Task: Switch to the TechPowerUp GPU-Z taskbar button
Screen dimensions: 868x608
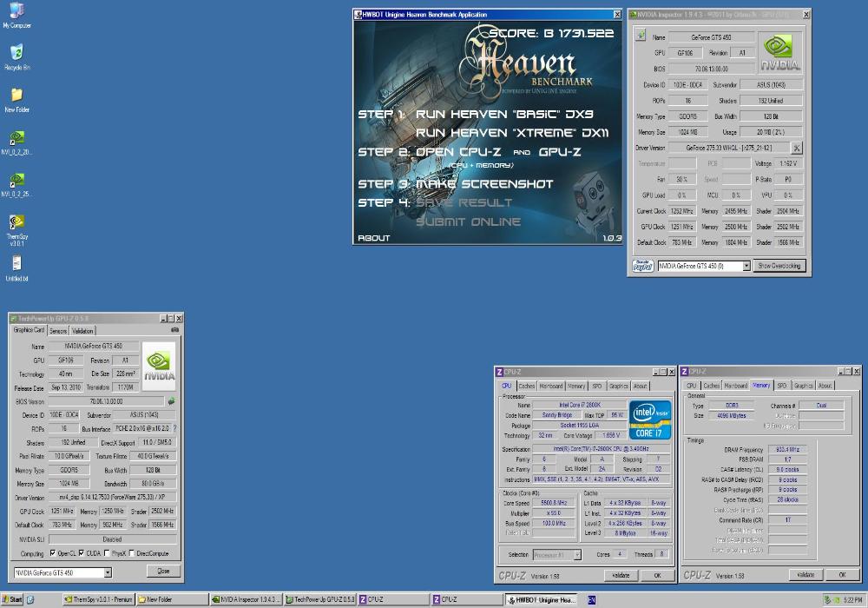Action: click(320, 599)
